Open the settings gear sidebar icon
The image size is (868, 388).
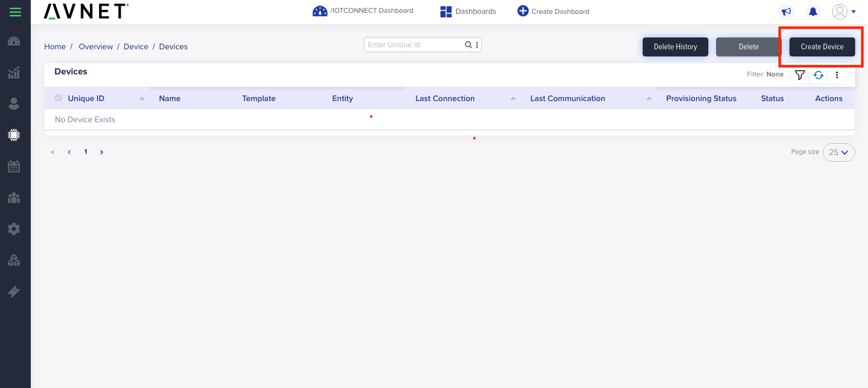[14, 229]
